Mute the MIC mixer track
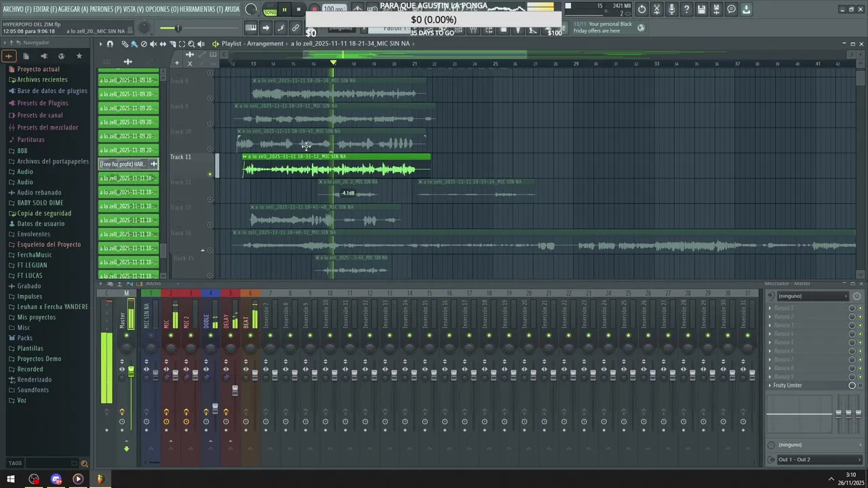The image size is (868, 488). [171, 335]
